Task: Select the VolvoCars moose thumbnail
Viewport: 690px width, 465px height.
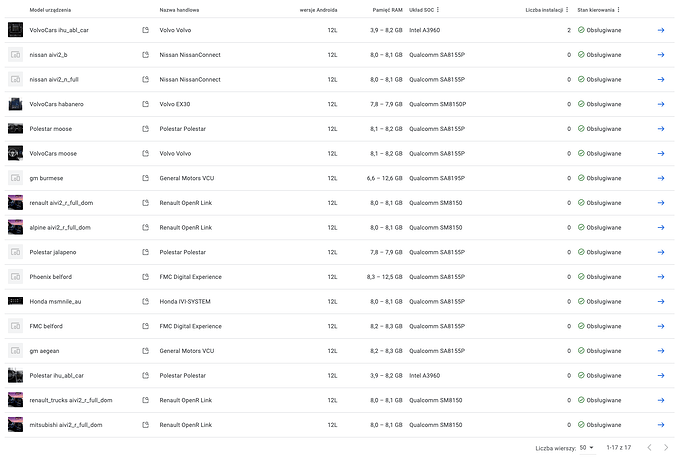Action: pyautogui.click(x=15, y=153)
